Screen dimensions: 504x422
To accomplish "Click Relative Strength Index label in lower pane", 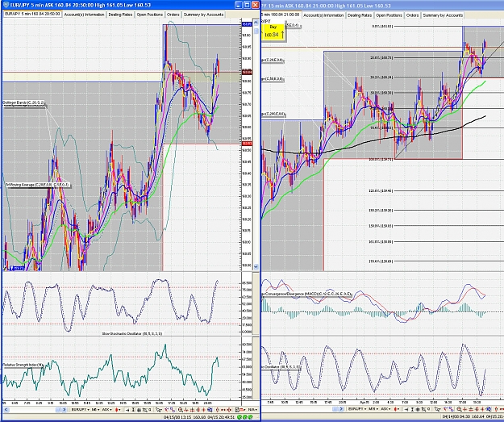I will coord(23,365).
